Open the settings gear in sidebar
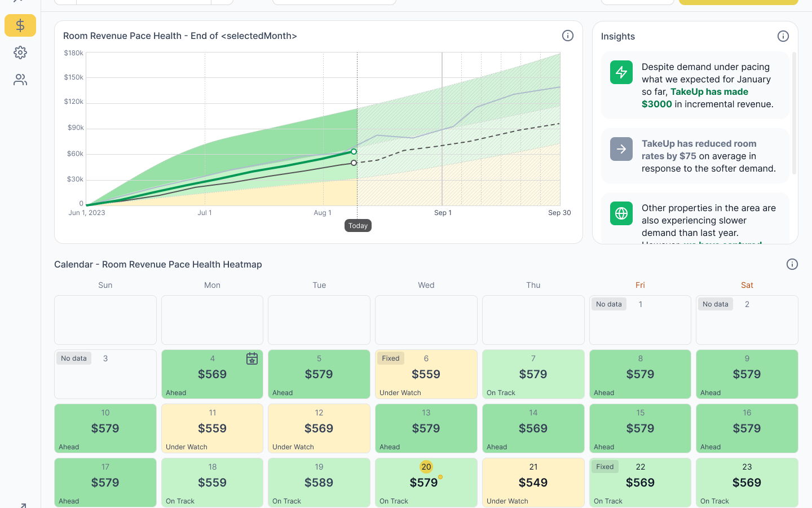This screenshot has height=508, width=812. 20,52
